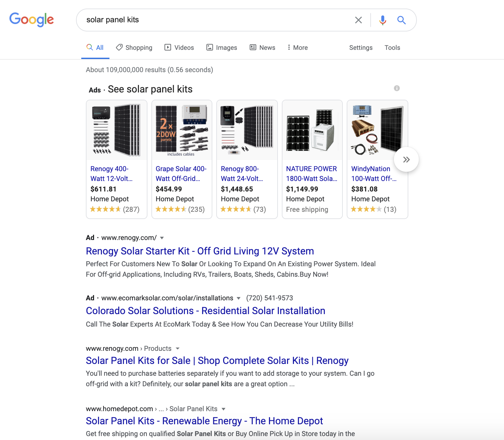Open the search Tools menu

(392, 48)
